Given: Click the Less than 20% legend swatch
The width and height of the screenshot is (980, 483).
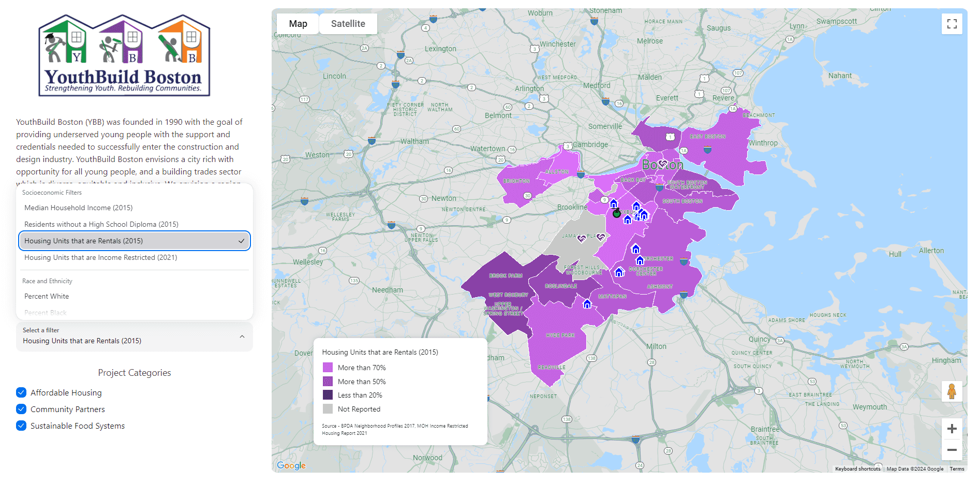Looking at the screenshot, I should click(328, 395).
